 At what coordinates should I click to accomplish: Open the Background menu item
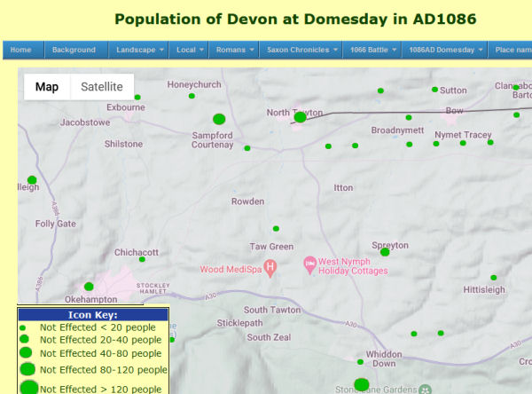[x=74, y=50]
